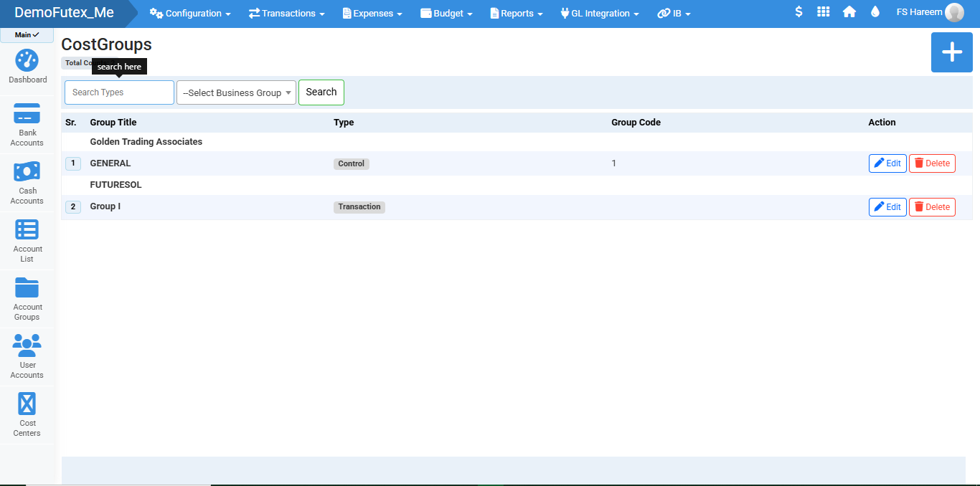Open the GL Integration menu
The image size is (980, 486).
point(600,14)
